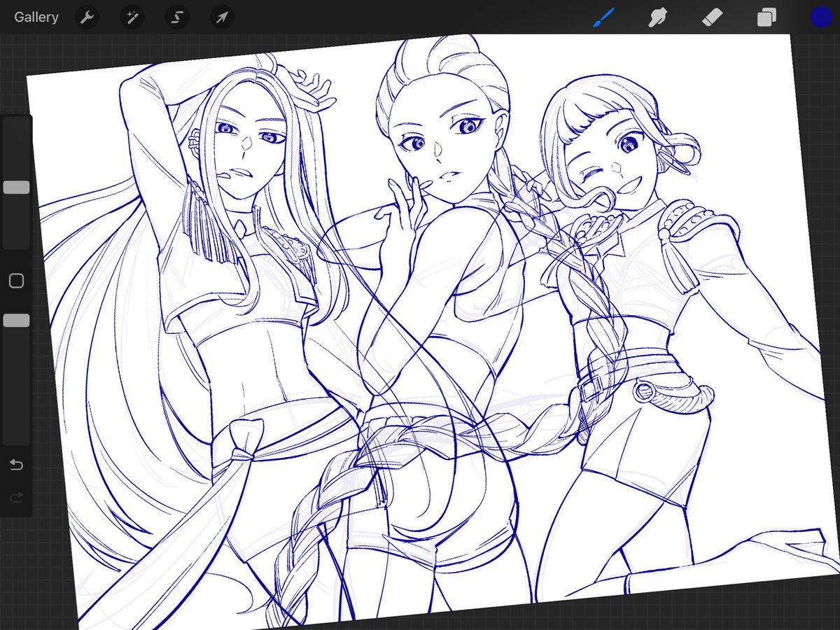Redo the last undone stroke
Screen dimensions: 840x630
(16, 498)
